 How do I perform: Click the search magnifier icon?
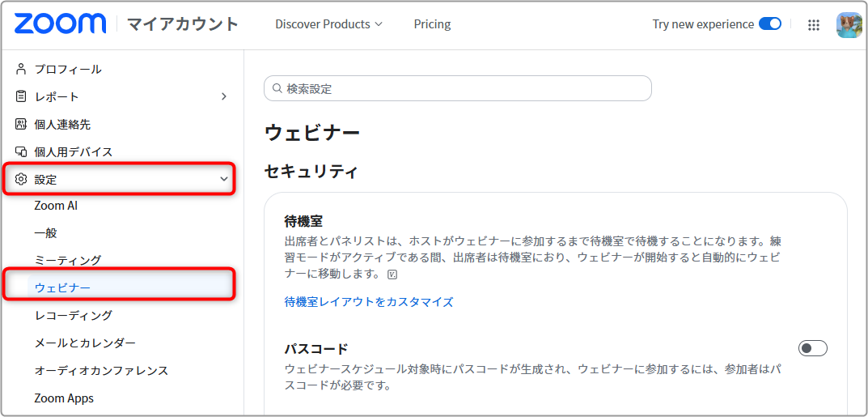tap(277, 88)
